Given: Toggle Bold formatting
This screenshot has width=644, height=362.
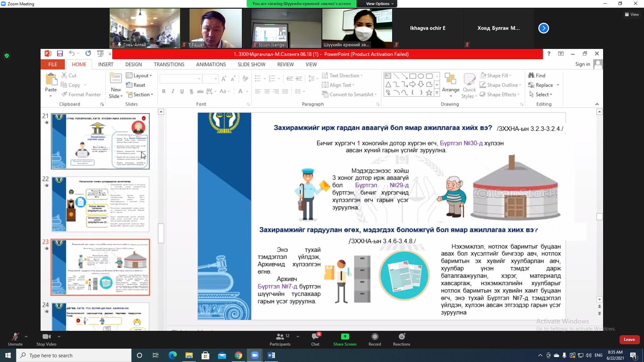Looking at the screenshot, I should pos(164,91).
